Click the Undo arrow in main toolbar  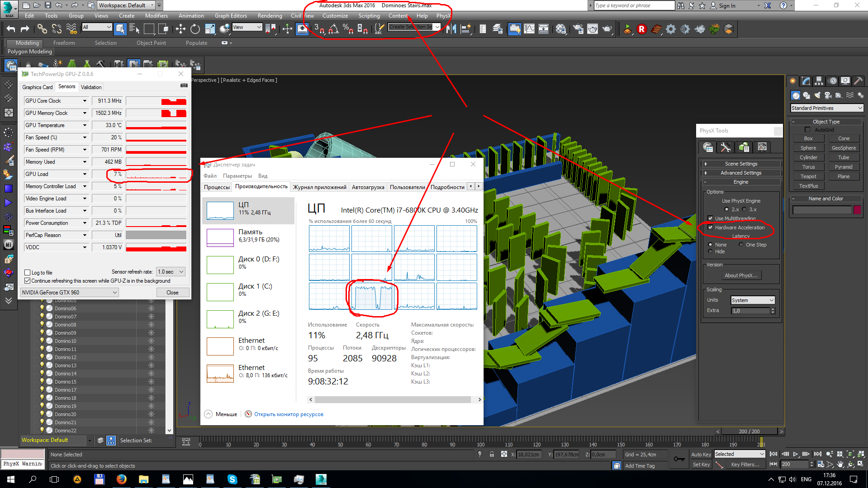11,29
